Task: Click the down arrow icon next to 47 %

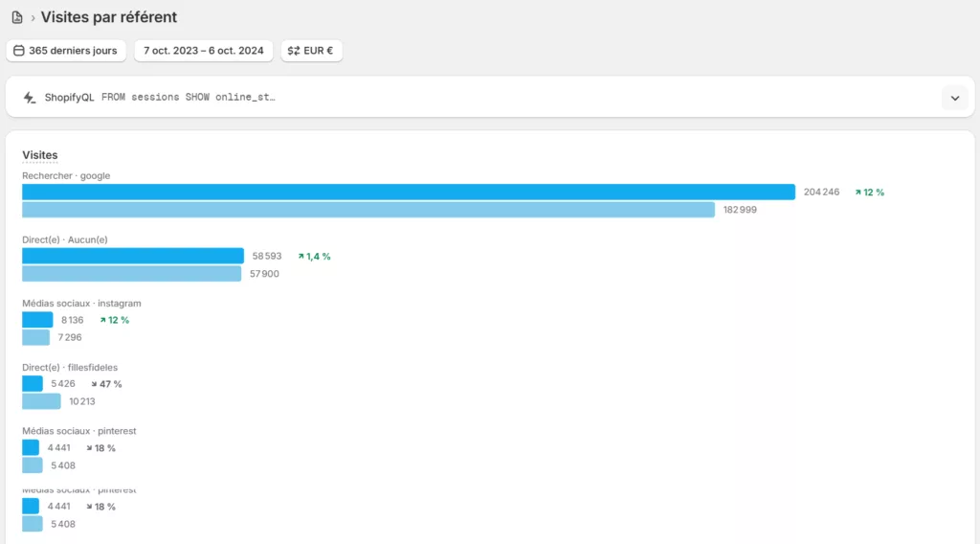Action: click(94, 384)
